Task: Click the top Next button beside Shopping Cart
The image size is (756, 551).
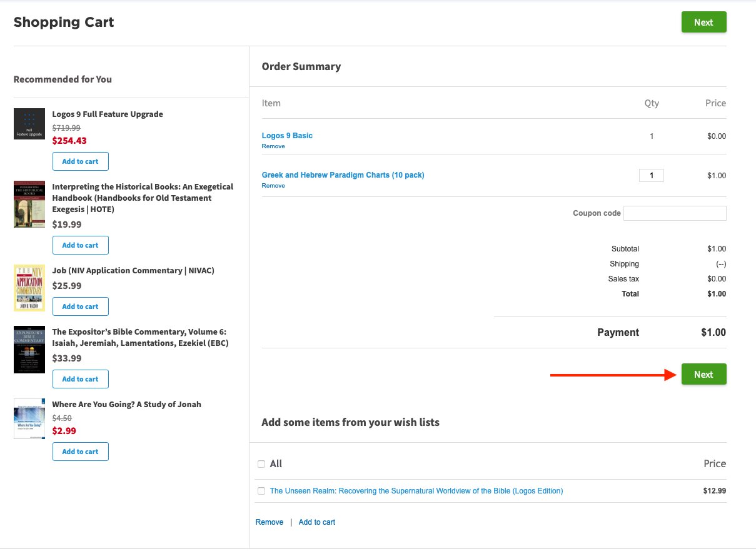Action: (x=703, y=22)
